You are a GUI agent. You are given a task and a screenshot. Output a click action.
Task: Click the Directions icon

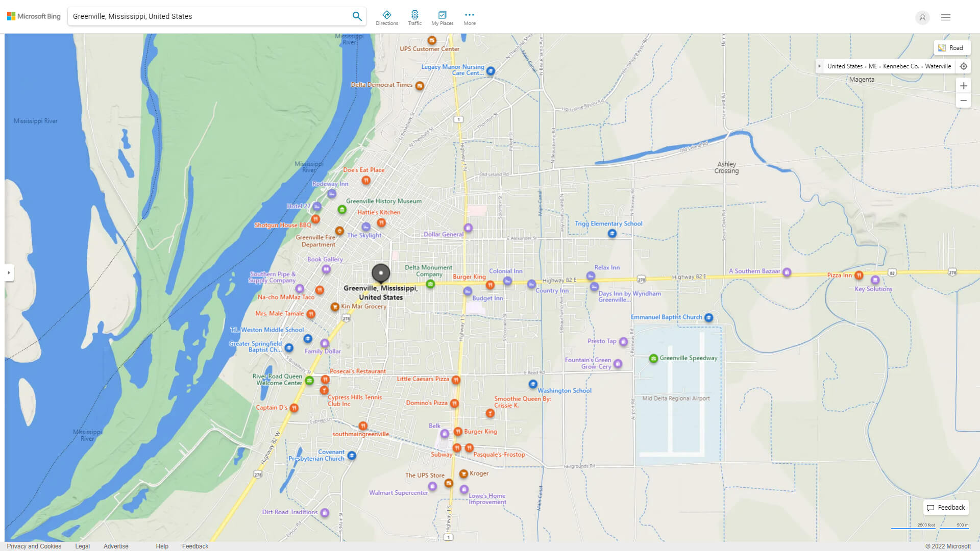pos(386,15)
